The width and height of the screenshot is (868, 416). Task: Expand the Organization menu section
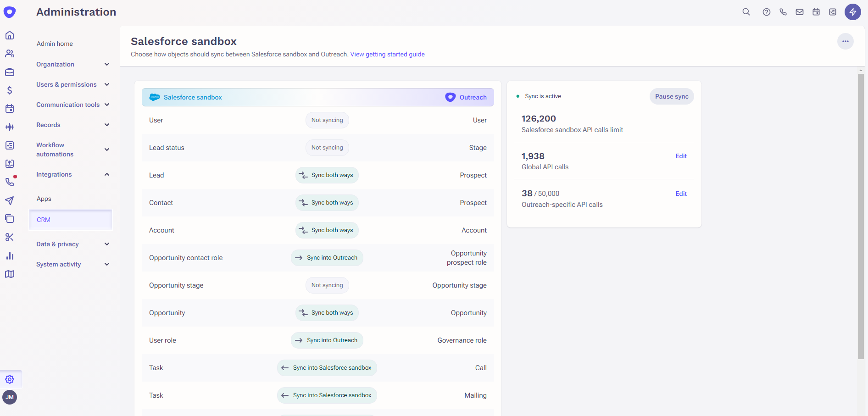pos(73,64)
